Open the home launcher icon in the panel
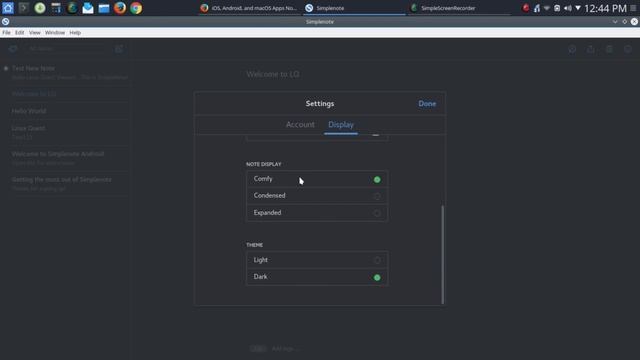This screenshot has width=640, height=360. tap(8, 8)
